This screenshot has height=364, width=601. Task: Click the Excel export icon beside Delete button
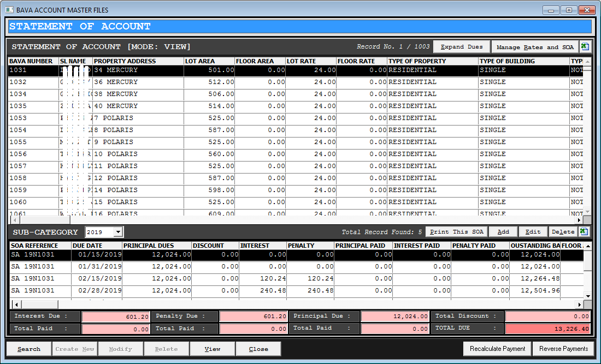click(585, 232)
